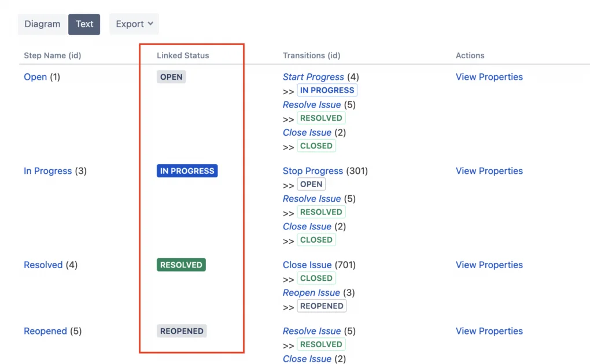This screenshot has height=364, width=590.
Task: View Properties for the Resolved step
Action: point(489,265)
